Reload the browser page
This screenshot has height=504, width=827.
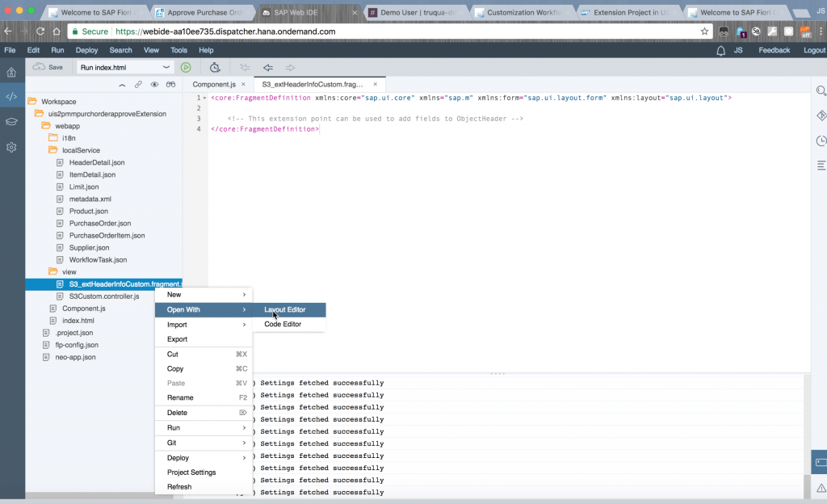(40, 31)
